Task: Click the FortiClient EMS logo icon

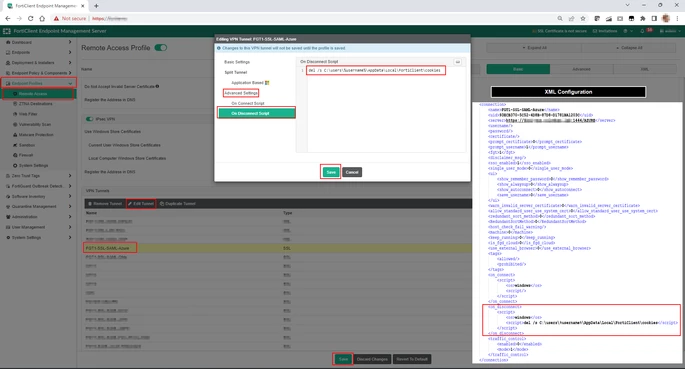Action: [x=7, y=31]
